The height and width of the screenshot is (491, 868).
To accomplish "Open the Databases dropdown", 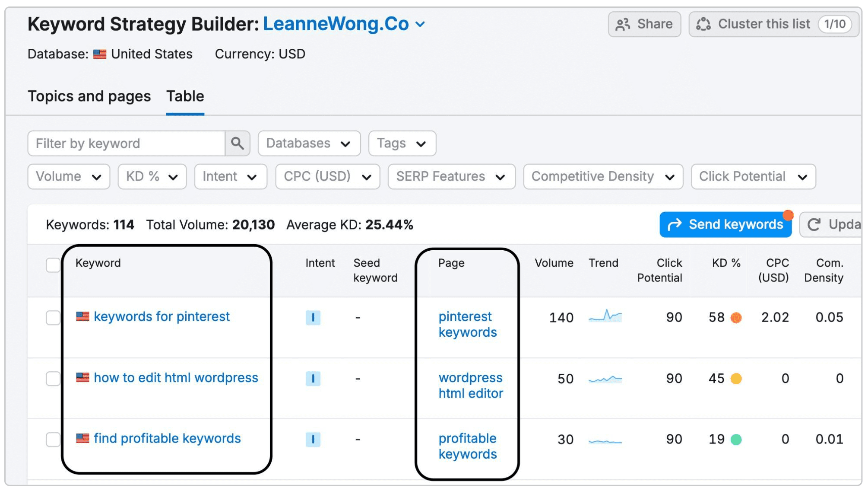I will (308, 143).
